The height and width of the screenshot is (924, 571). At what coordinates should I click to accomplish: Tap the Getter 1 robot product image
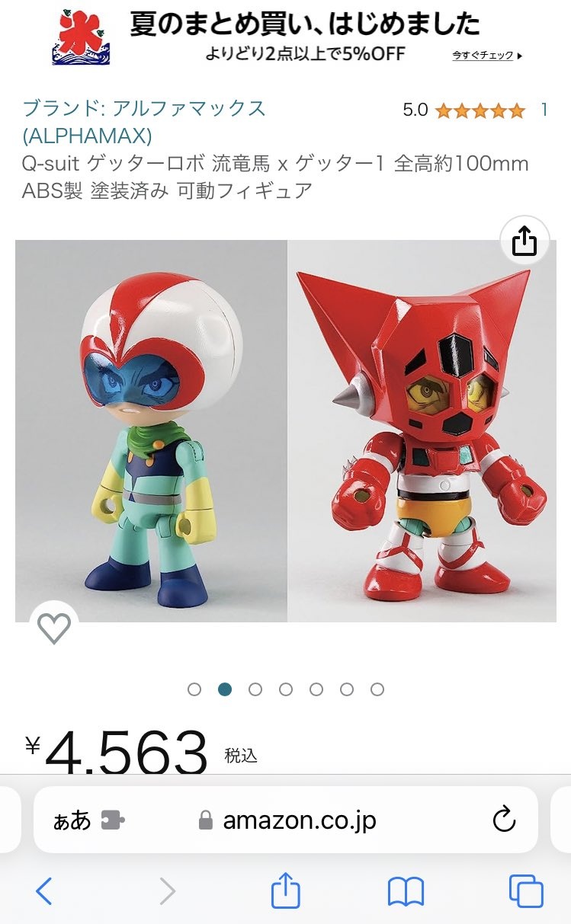point(422,431)
